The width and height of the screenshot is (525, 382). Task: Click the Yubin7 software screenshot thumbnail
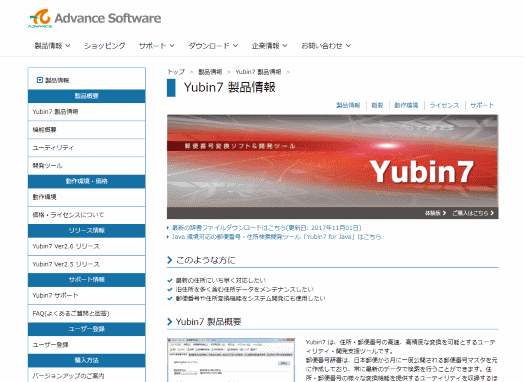[x=231, y=360]
